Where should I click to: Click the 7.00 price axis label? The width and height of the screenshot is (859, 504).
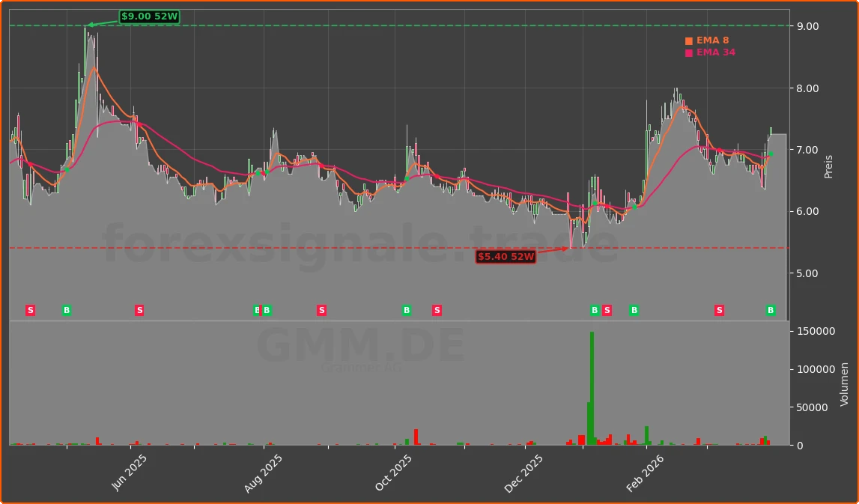click(x=809, y=150)
